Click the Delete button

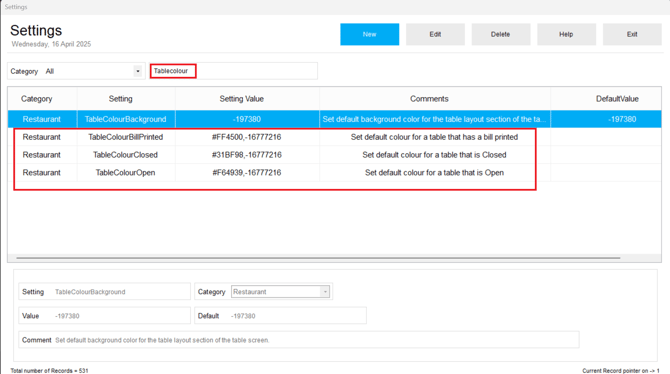tap(501, 34)
